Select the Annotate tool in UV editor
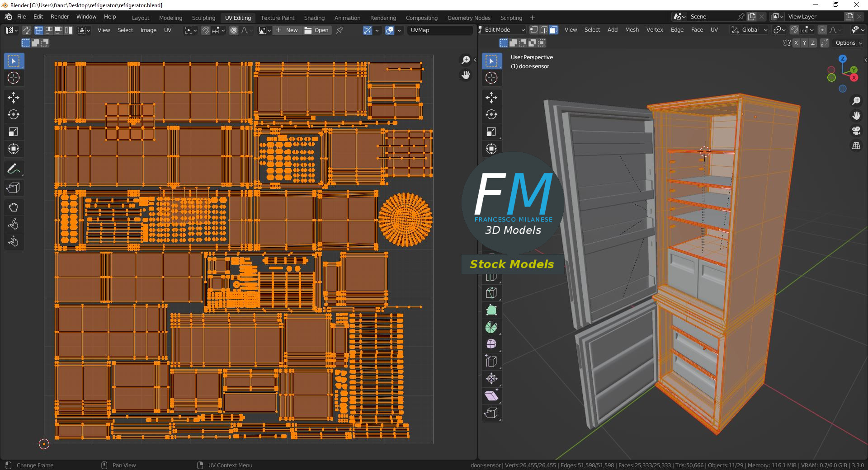868x470 pixels. tap(13, 169)
